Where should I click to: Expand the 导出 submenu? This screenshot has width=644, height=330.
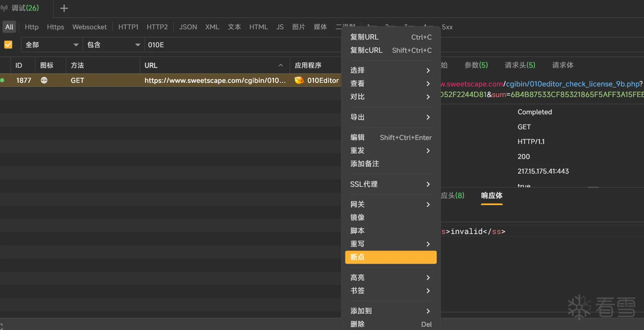(390, 117)
